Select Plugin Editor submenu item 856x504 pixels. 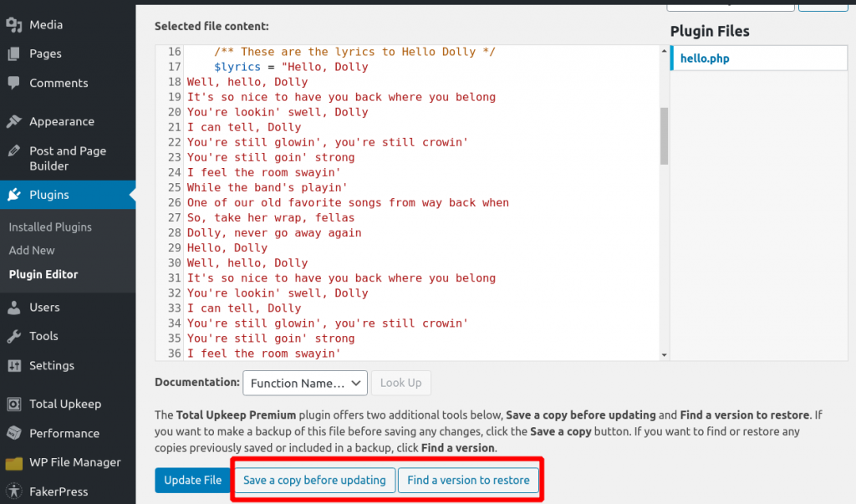click(43, 275)
